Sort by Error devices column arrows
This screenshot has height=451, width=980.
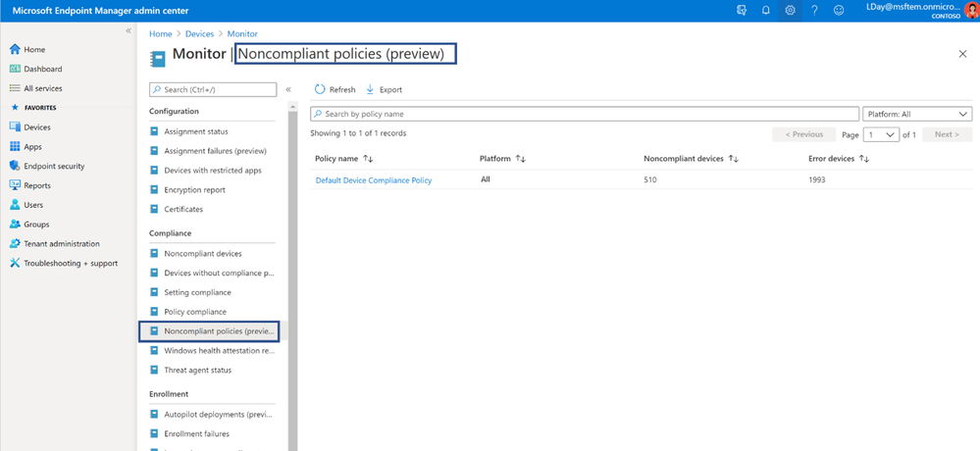[x=864, y=159]
